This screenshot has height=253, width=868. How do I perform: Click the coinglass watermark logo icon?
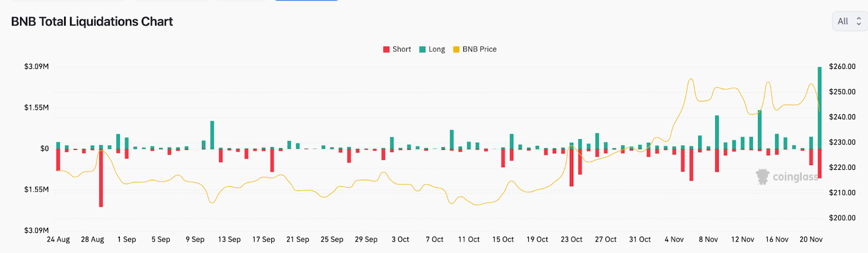point(763,176)
